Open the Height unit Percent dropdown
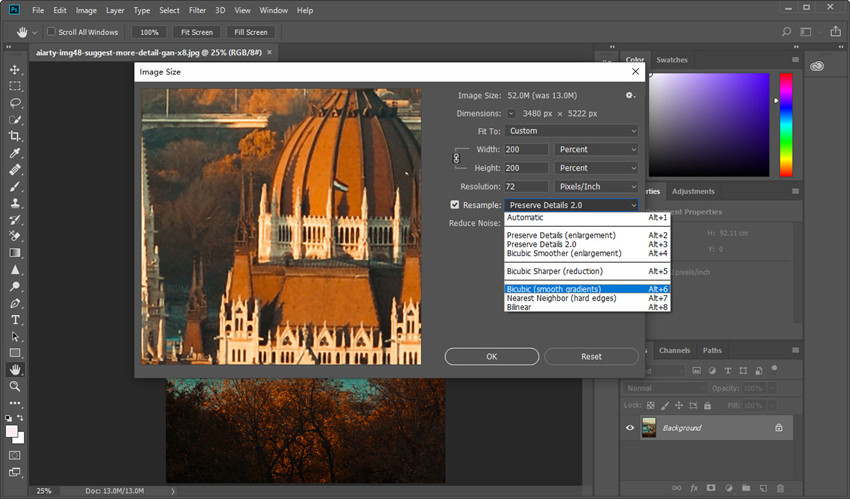Viewport: 850px width, 499px height. (x=596, y=168)
